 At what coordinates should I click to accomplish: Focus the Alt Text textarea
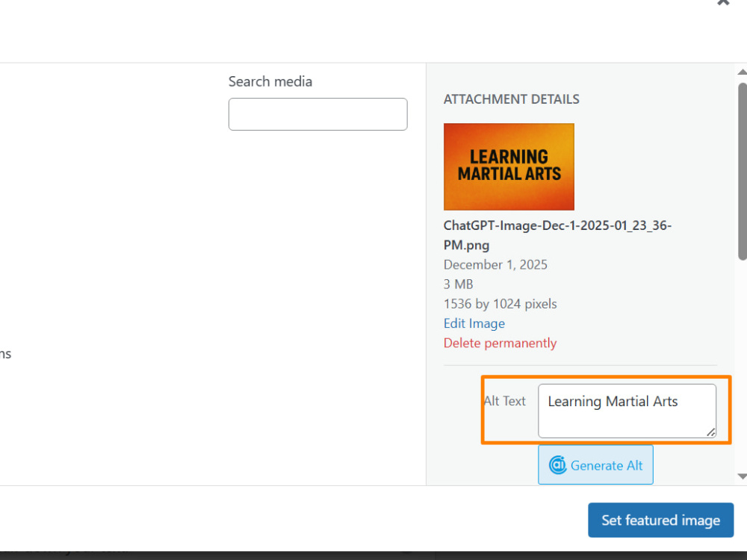[x=627, y=411]
